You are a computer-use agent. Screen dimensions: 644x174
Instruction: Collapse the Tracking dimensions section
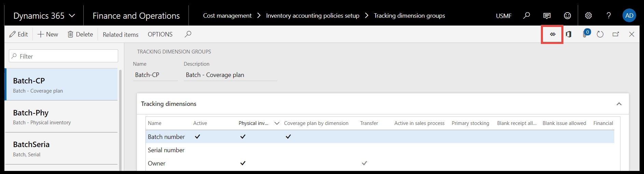619,104
